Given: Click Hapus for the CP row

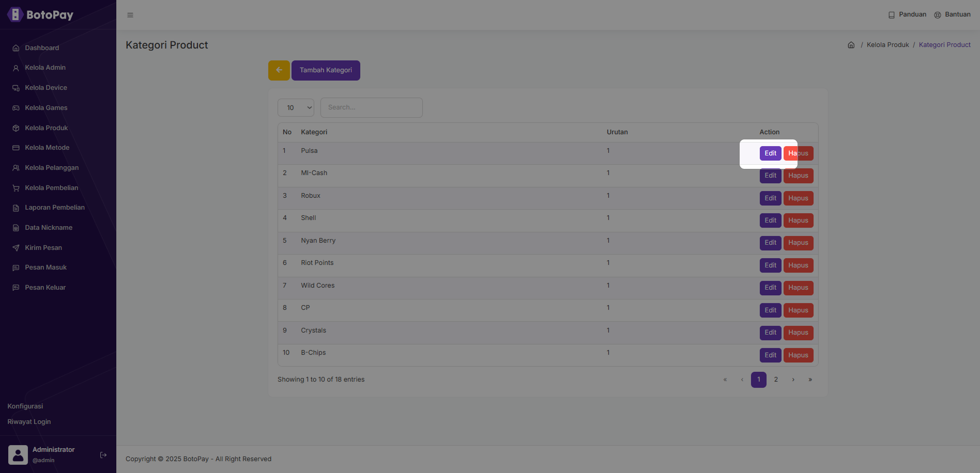Looking at the screenshot, I should pos(798,310).
